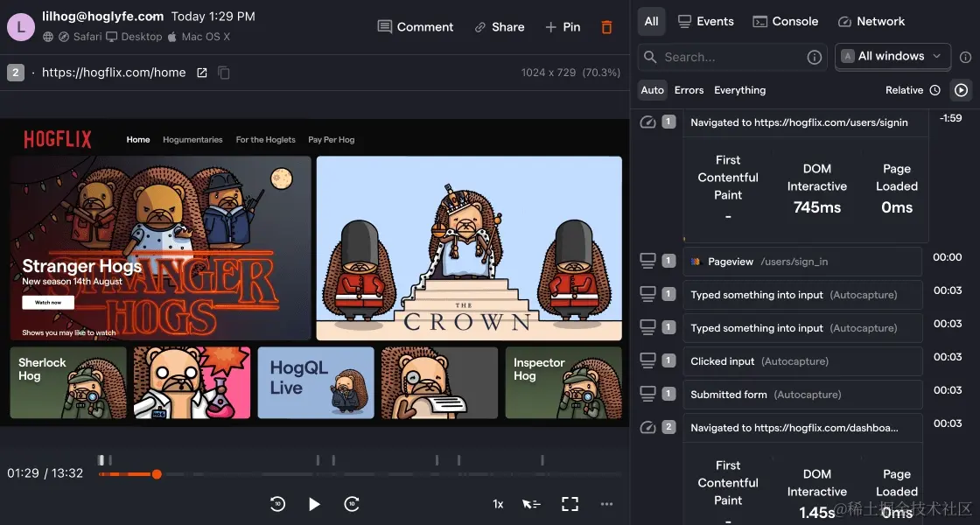Click the Home nav link in Hogflix
The height and width of the screenshot is (525, 980).
click(138, 139)
